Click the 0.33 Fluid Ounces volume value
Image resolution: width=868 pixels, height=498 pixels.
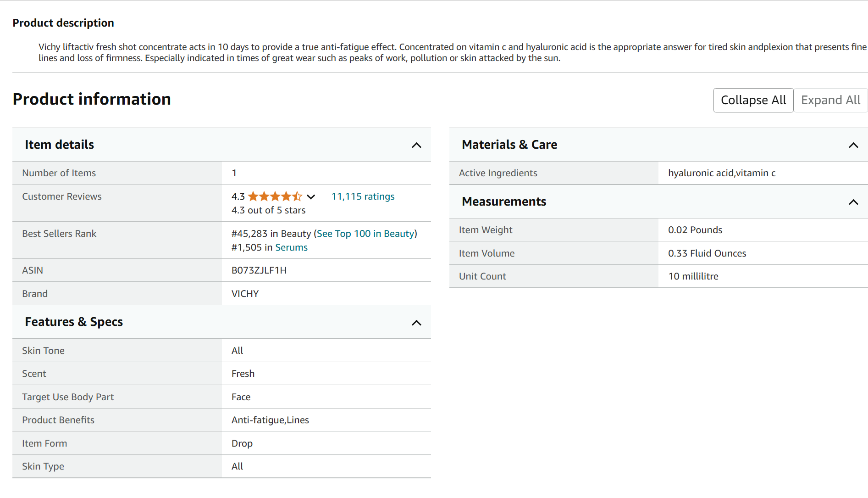click(707, 253)
